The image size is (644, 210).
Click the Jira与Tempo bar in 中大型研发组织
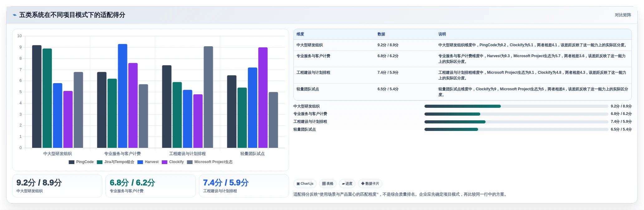[x=47, y=98]
